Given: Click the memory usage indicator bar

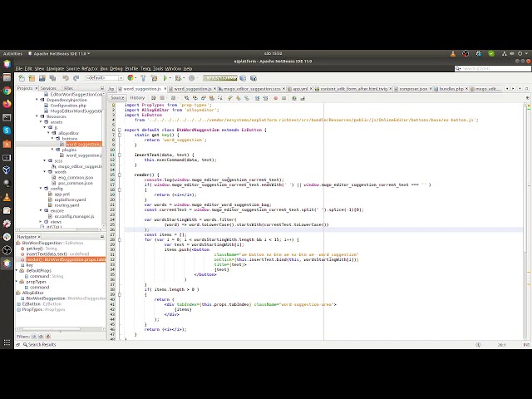Looking at the screenshot, I should (x=220, y=78).
